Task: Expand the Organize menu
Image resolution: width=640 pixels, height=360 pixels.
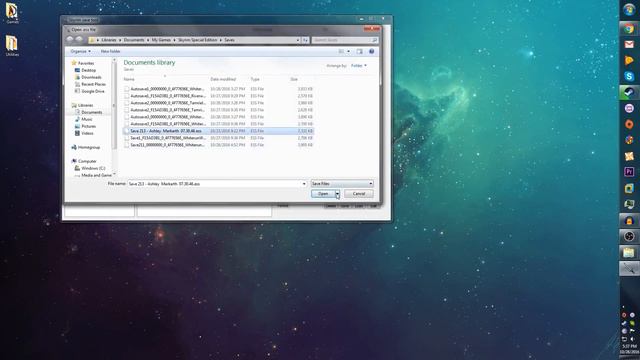Action: (x=80, y=51)
